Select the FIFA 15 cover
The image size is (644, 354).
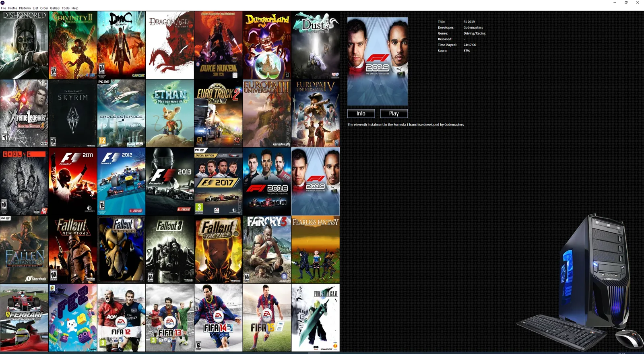click(267, 318)
